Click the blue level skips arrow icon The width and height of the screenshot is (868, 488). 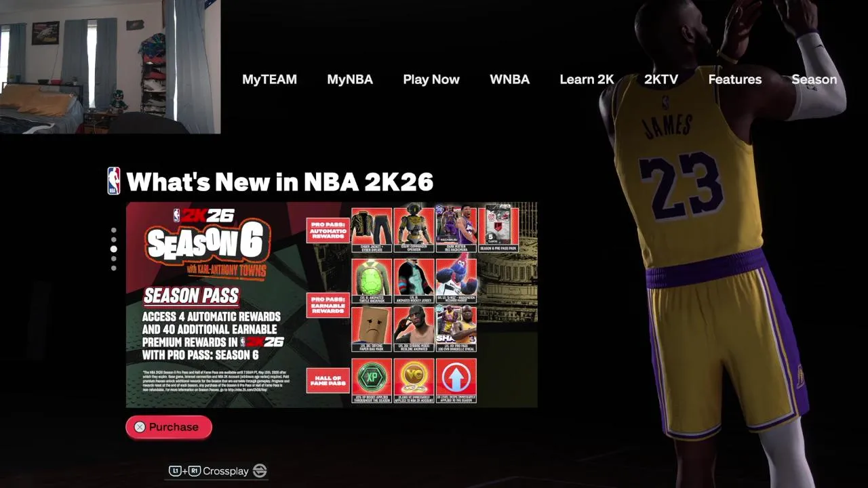tap(456, 378)
